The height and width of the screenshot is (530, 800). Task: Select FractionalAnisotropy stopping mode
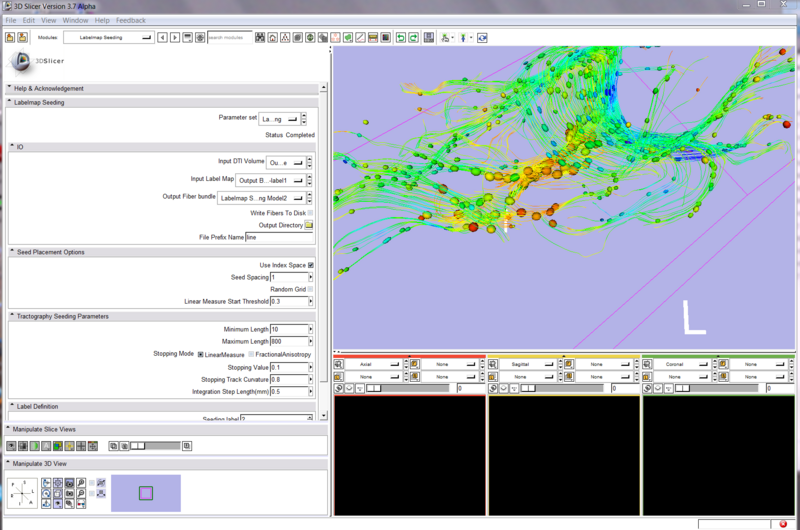pos(252,354)
